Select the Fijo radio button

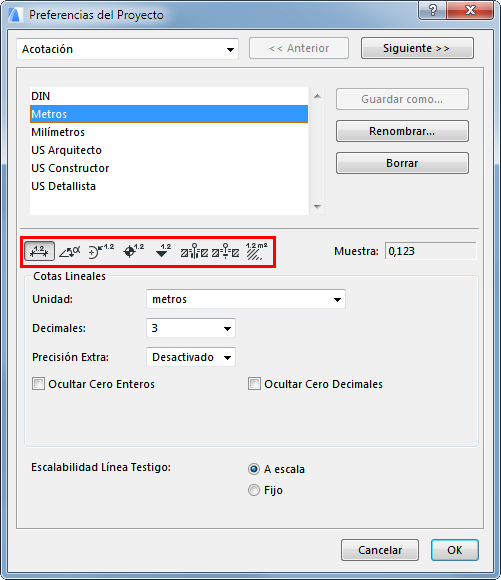254,490
